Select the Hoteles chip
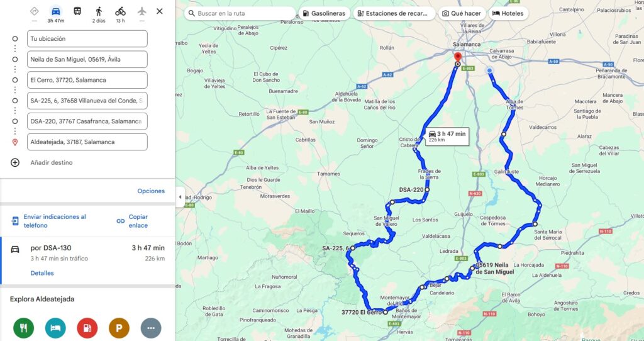 508,13
